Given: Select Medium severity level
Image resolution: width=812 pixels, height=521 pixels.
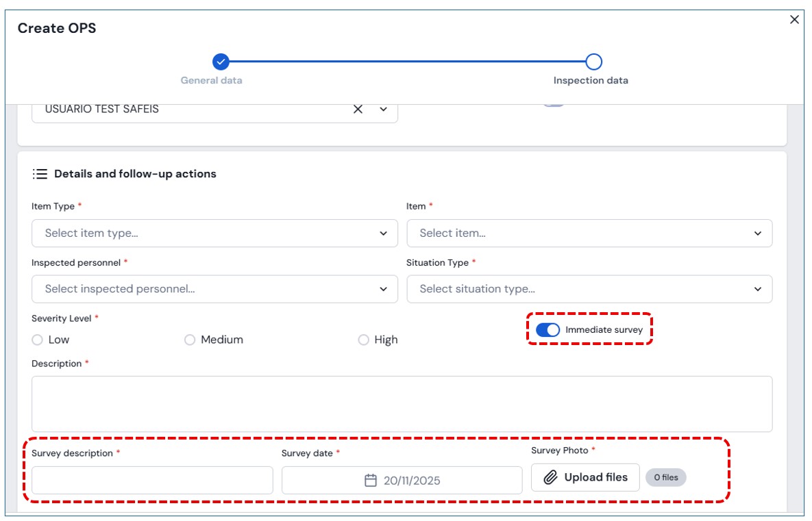Looking at the screenshot, I should [x=190, y=340].
